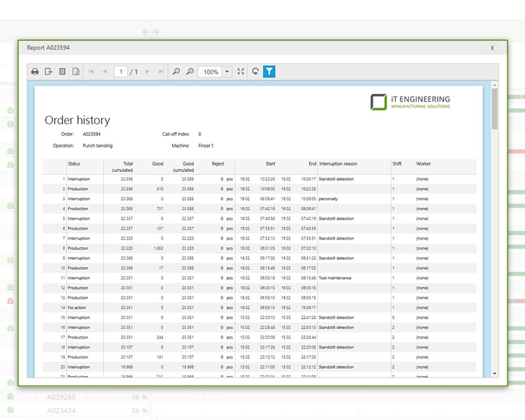Refresh the report with circular arrow
The width and height of the screenshot is (525, 420).
(255, 72)
